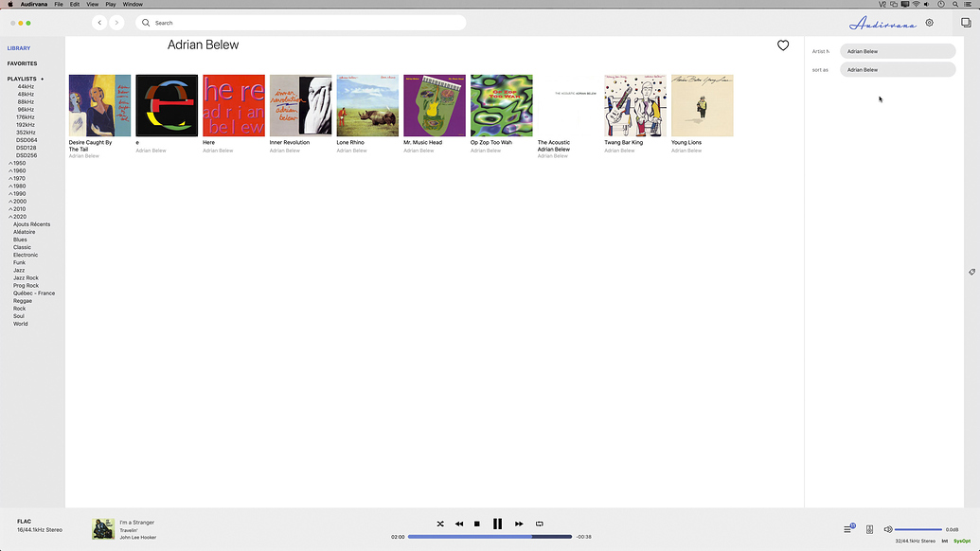980x551 pixels.
Task: Select the Jazz Rock playlist
Action: 26,278
